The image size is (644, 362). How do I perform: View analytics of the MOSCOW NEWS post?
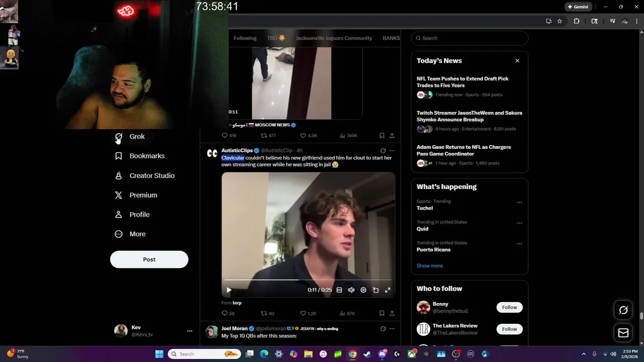[x=348, y=136]
